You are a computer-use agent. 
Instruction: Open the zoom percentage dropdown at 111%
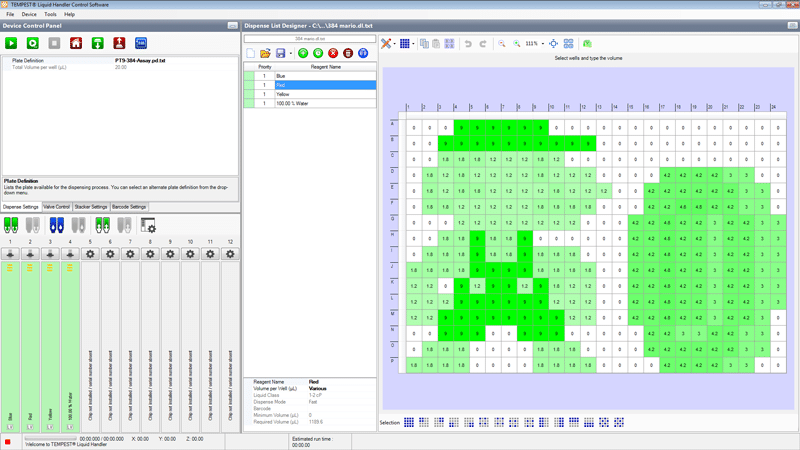coord(542,44)
